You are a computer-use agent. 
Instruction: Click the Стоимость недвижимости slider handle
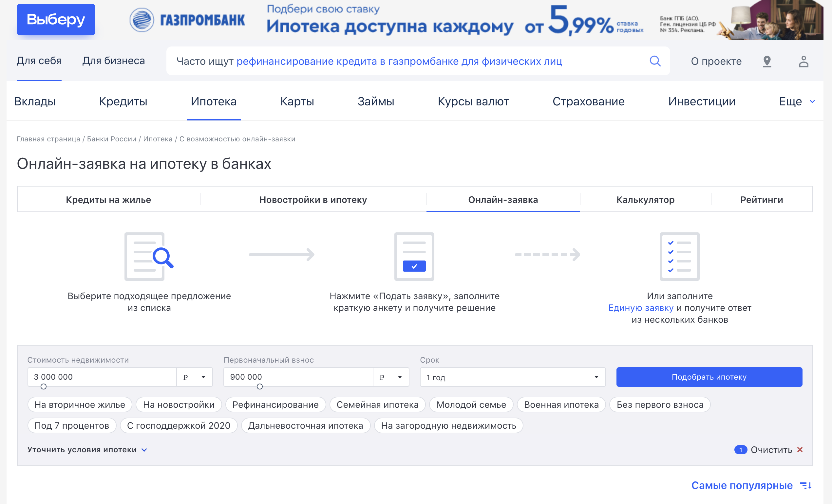click(x=44, y=387)
